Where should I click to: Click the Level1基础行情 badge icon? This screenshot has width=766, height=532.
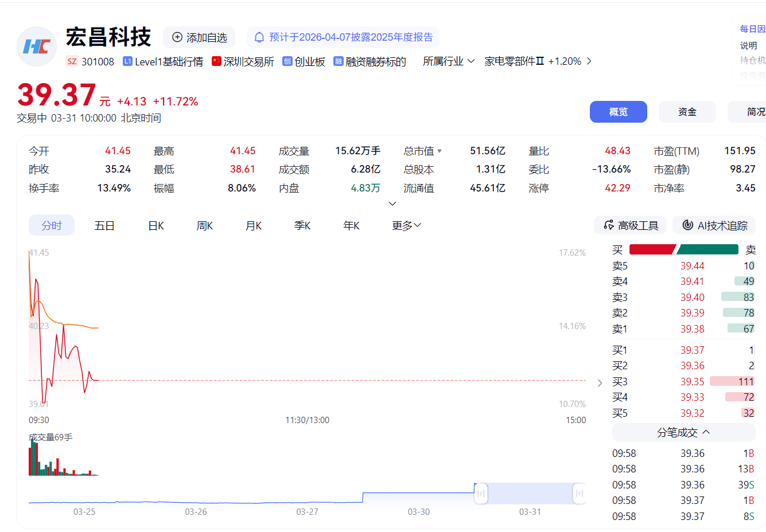click(127, 61)
